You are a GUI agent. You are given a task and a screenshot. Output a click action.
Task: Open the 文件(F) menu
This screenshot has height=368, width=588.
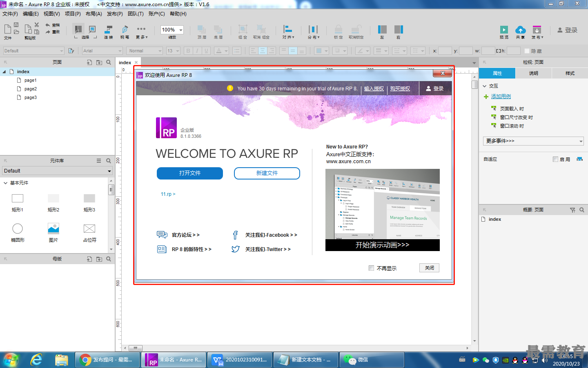(10, 14)
